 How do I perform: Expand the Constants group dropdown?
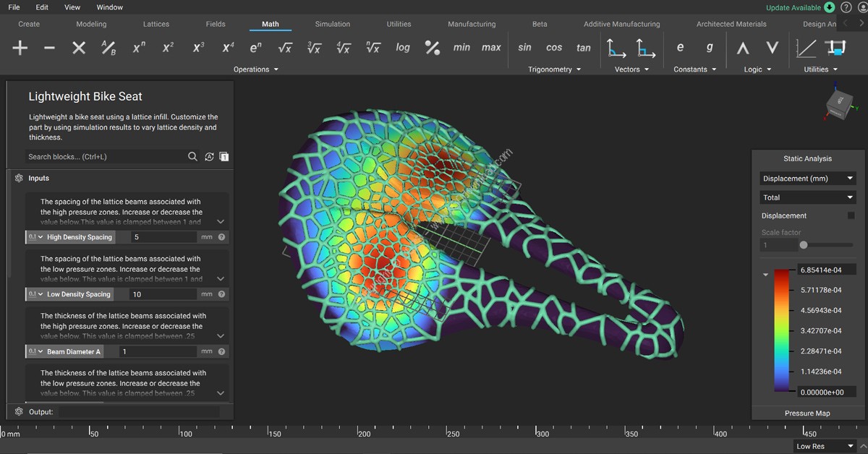click(x=694, y=69)
